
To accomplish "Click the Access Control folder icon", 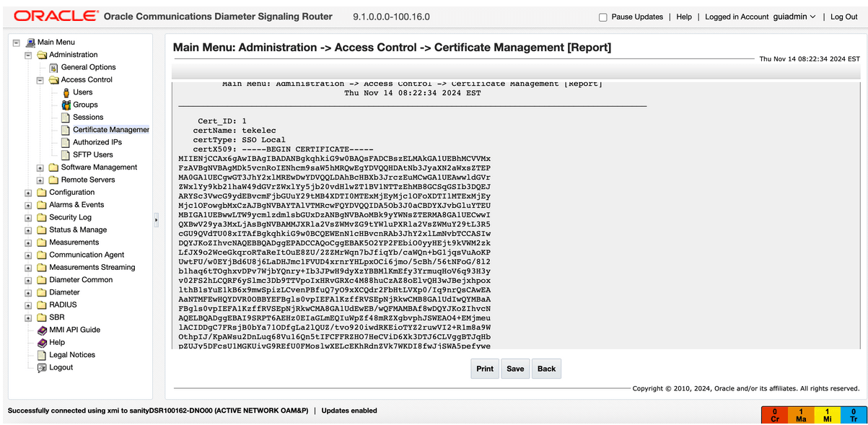I will tap(54, 80).
